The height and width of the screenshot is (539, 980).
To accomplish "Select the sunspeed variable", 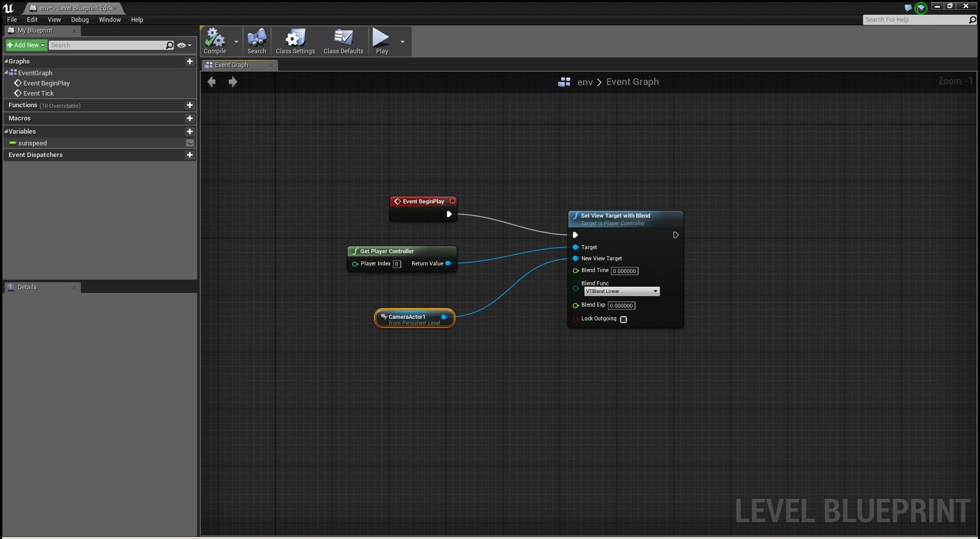I will click(x=32, y=143).
